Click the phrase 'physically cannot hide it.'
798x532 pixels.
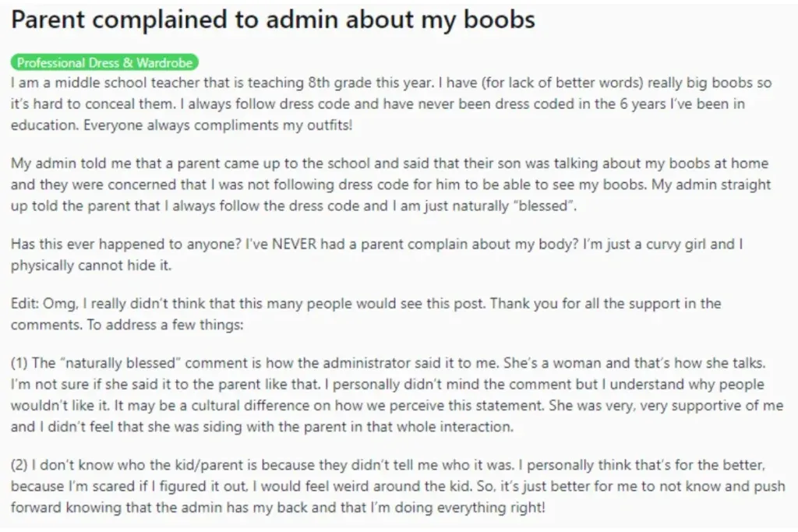click(x=91, y=266)
